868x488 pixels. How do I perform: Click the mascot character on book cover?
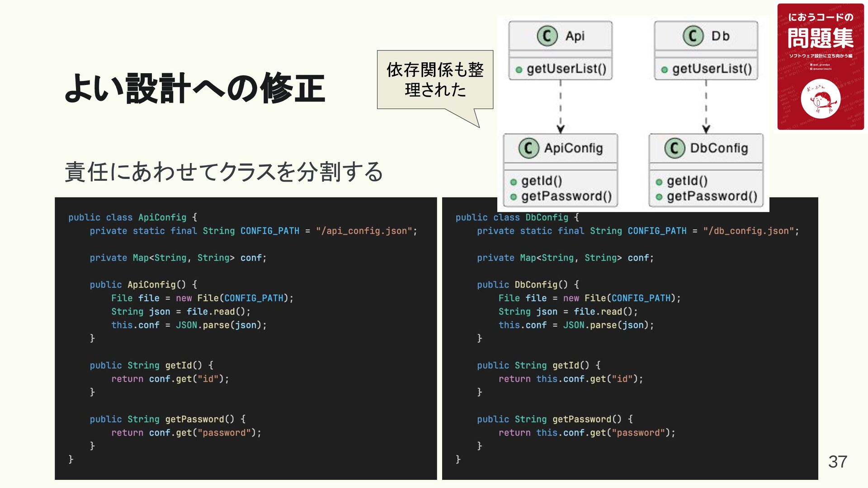820,100
